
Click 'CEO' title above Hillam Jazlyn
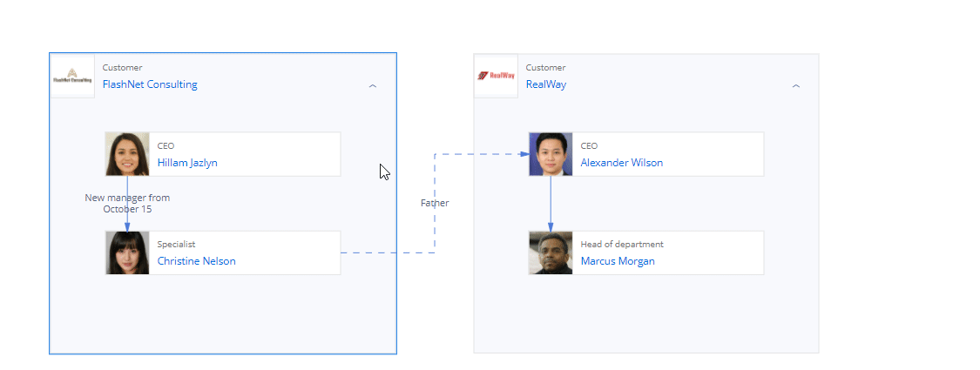166,145
